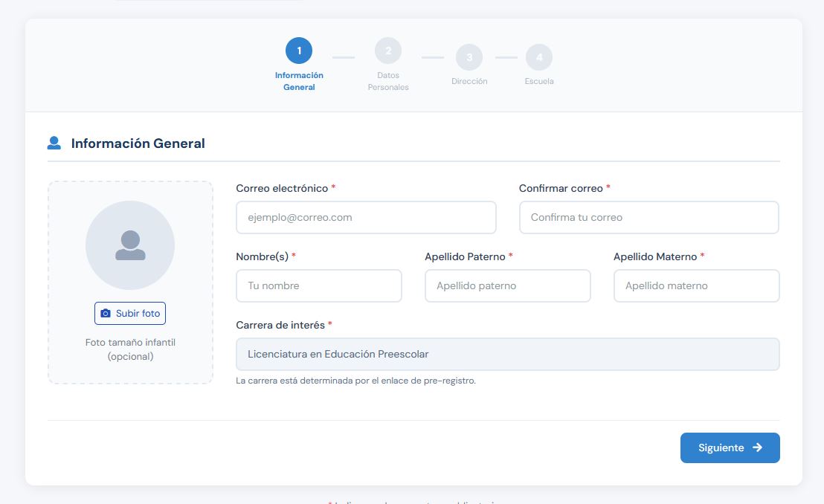Focus the Apellido Materno input field

click(696, 286)
